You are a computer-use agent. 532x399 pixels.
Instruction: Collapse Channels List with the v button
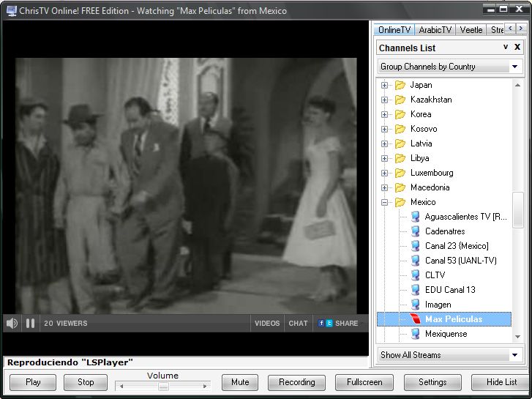(x=506, y=47)
